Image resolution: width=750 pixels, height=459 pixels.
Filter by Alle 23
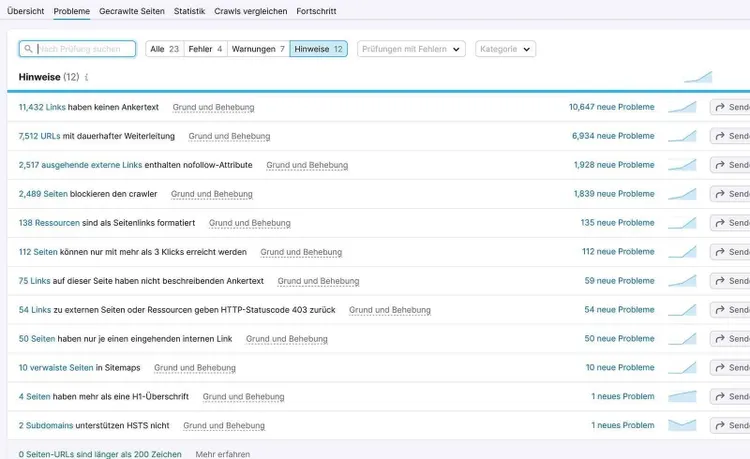click(165, 49)
